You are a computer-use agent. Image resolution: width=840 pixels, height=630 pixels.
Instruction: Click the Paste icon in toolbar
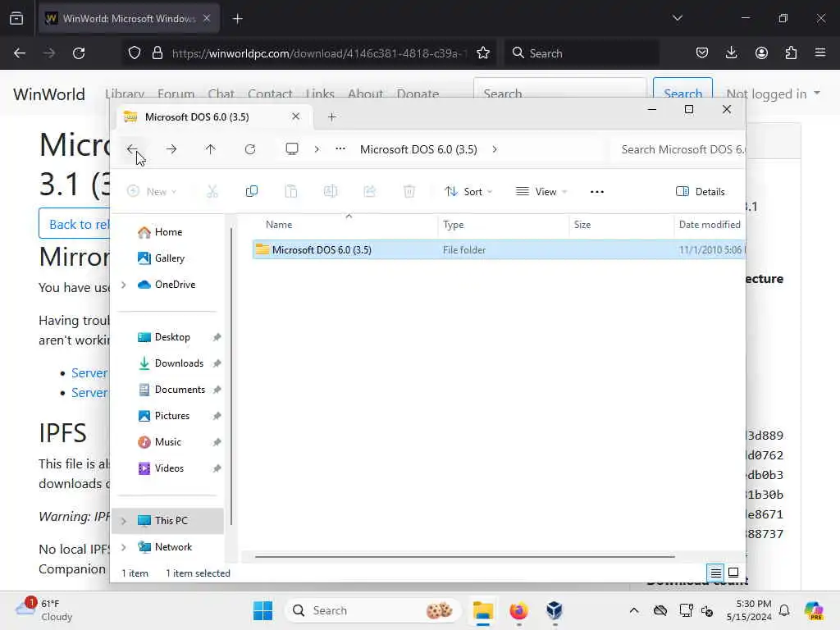[291, 191]
